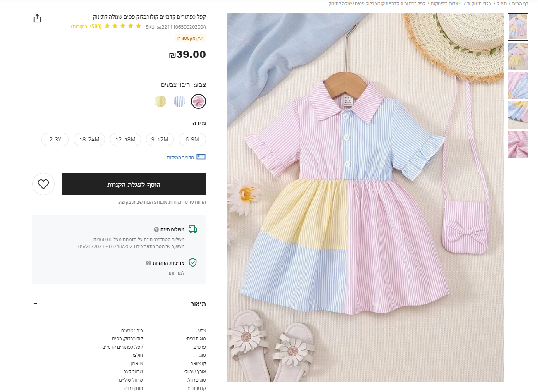
Task: Add item to wishlist with heart icon
Action: click(x=43, y=184)
